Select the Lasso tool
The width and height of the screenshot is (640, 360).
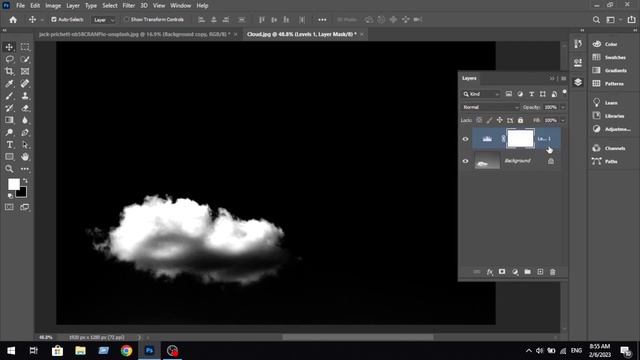point(9,59)
